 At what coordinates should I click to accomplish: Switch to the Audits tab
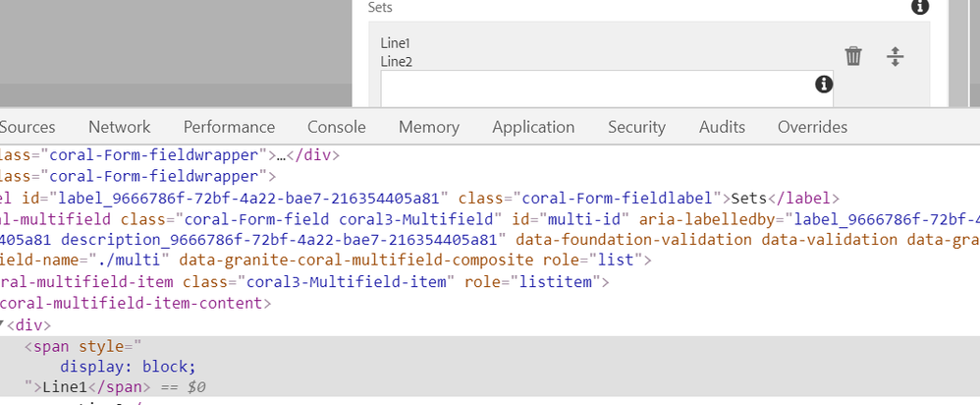(722, 127)
